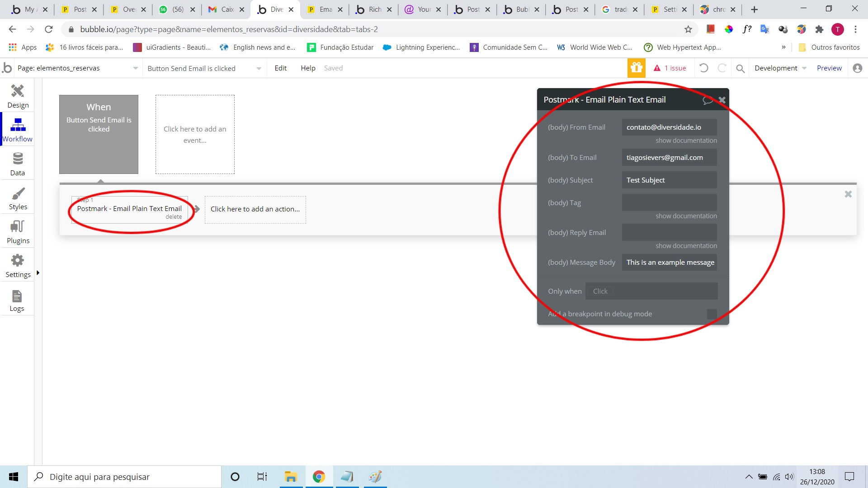
Task: Open the Page elementos_reservas dropdown
Action: coord(78,68)
